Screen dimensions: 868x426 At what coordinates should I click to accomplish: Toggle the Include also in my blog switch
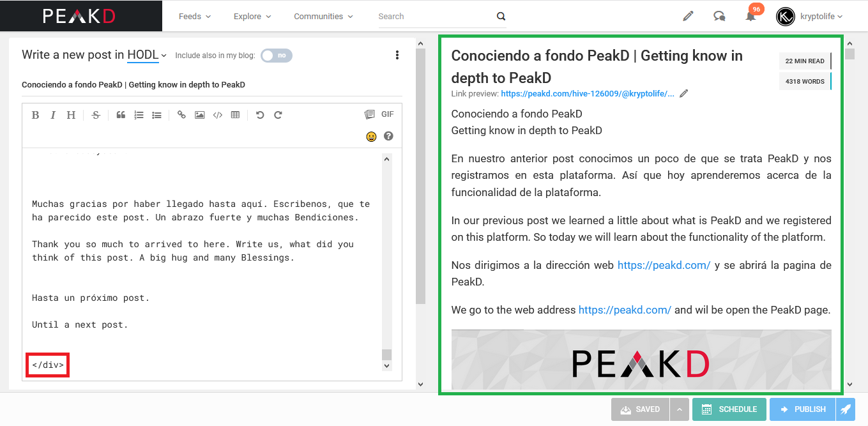point(277,56)
